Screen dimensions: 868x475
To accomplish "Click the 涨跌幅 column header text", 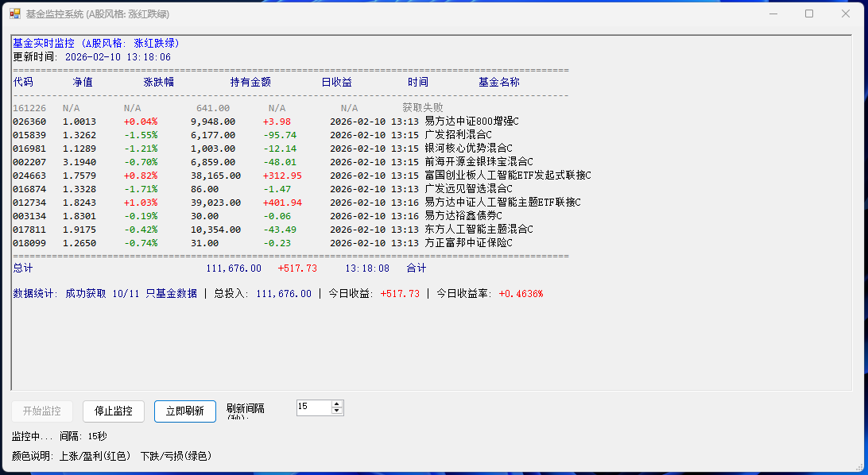I will (158, 82).
